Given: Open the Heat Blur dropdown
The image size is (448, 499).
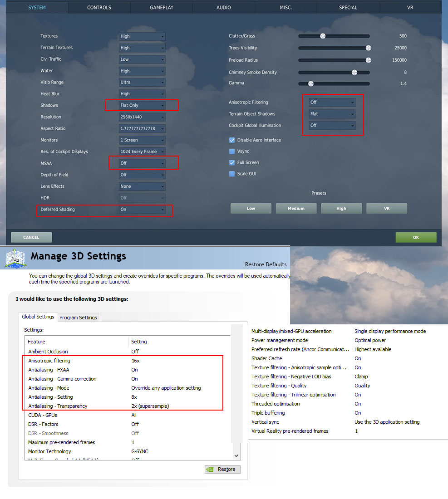Looking at the screenshot, I should 142,94.
